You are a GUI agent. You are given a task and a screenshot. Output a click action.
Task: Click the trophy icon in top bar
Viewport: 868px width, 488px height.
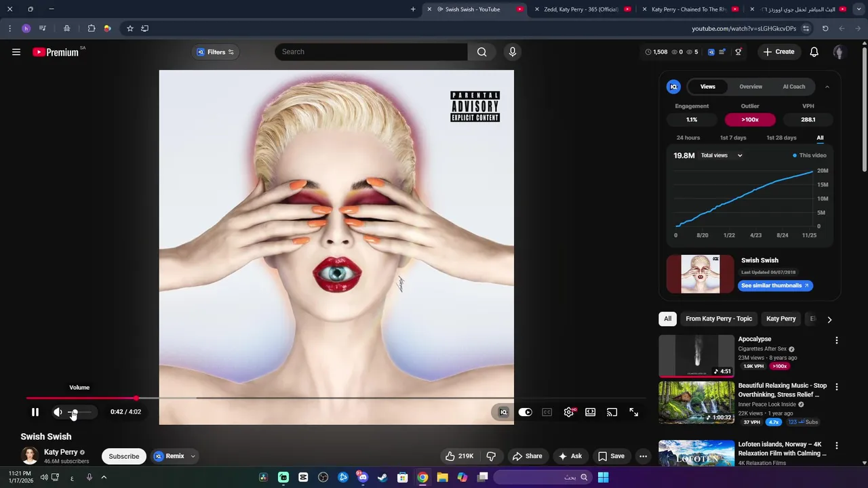(x=738, y=52)
